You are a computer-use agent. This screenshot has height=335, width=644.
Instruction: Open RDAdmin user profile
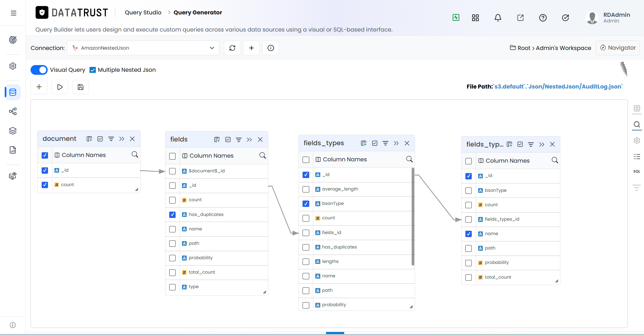(x=608, y=18)
